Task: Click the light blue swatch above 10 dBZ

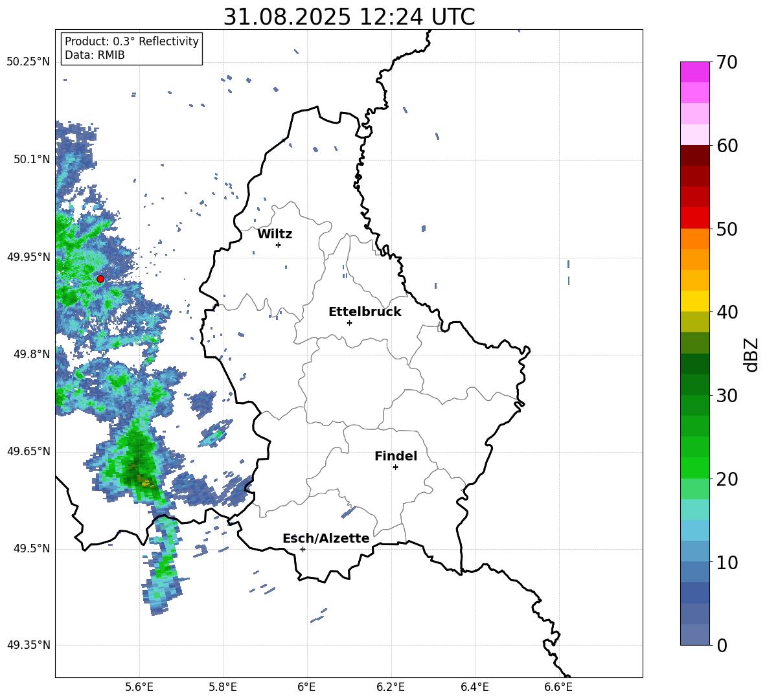Action: (x=694, y=551)
